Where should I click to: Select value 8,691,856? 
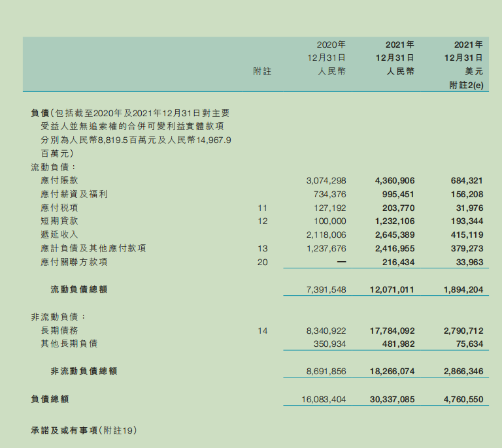[326, 372]
